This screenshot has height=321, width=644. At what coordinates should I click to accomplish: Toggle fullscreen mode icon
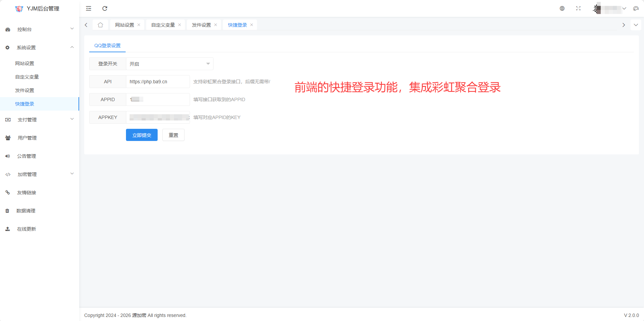578,8
